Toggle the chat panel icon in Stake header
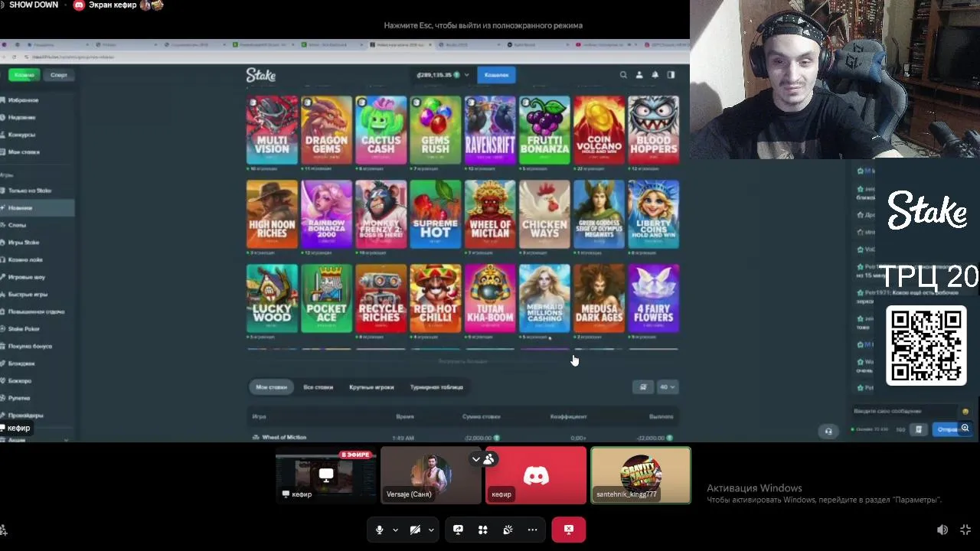Screen dimensions: 980x551 tap(671, 75)
